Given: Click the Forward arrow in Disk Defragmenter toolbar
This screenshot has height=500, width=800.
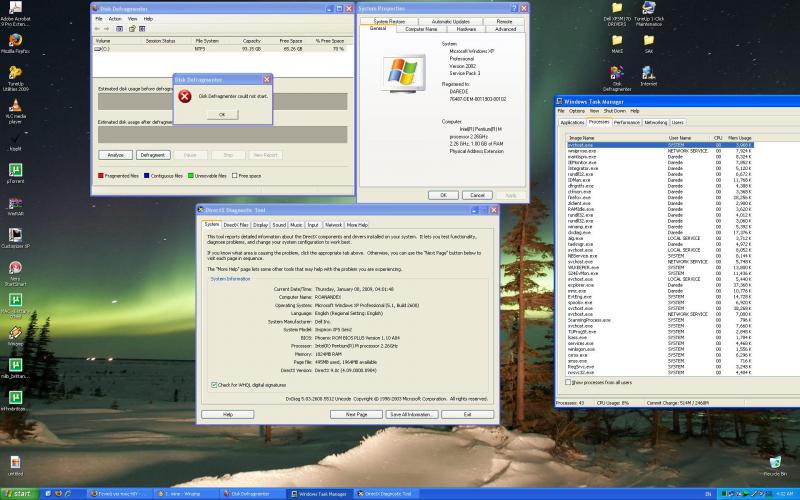Looking at the screenshot, I should [107, 29].
